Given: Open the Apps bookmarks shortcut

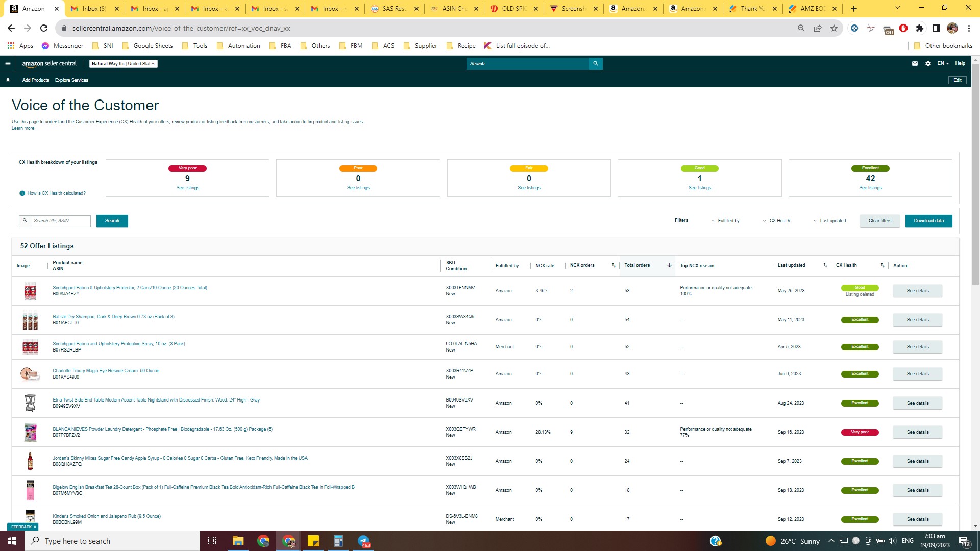Looking at the screenshot, I should point(20,46).
